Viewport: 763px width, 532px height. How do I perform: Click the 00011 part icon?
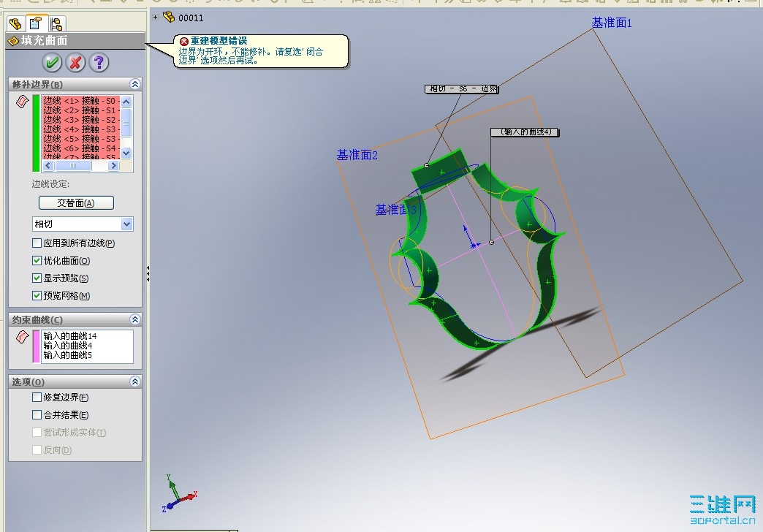point(168,17)
